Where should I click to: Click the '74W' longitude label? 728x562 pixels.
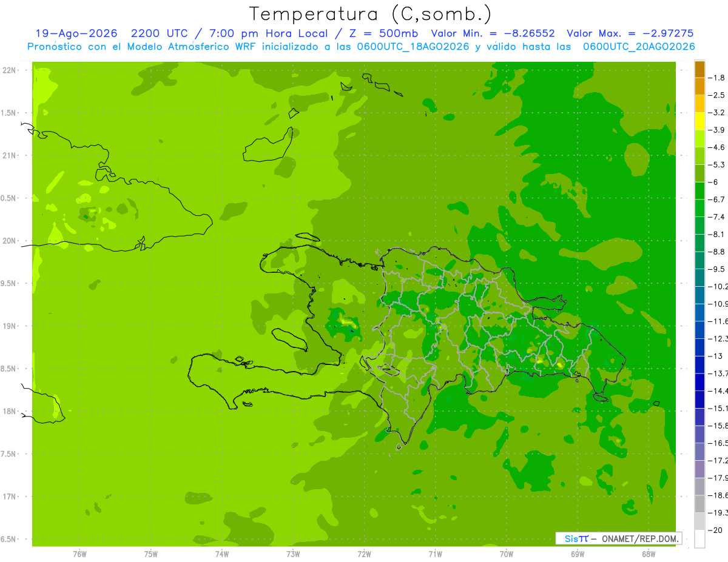click(x=221, y=554)
